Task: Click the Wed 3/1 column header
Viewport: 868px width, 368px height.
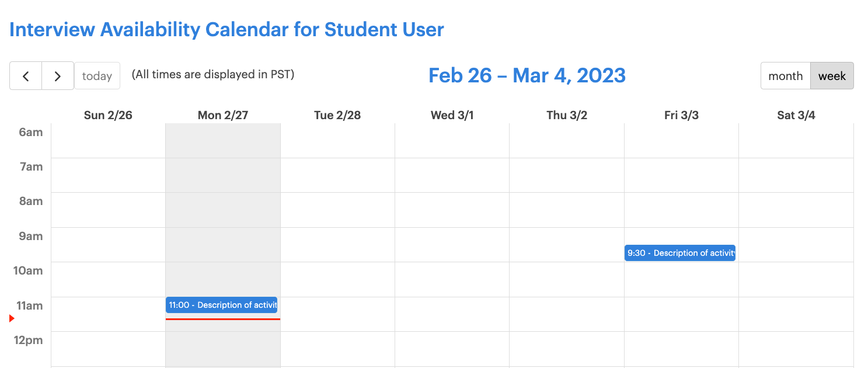Action: click(452, 115)
